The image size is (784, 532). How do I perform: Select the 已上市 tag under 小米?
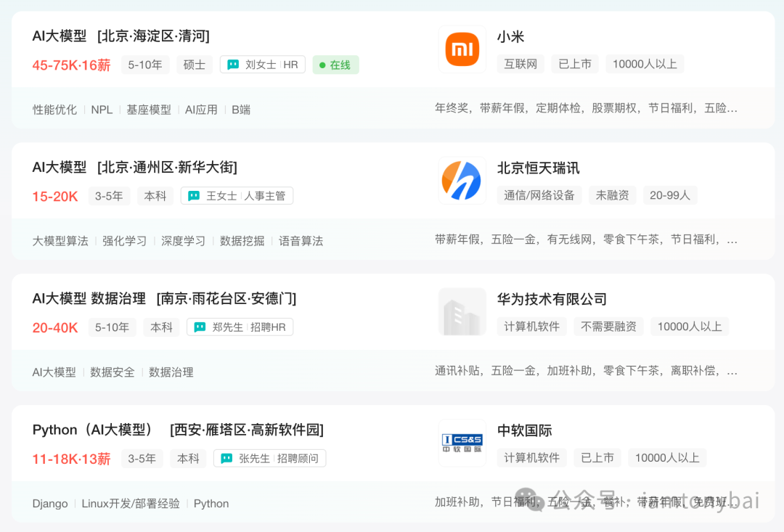click(x=575, y=64)
